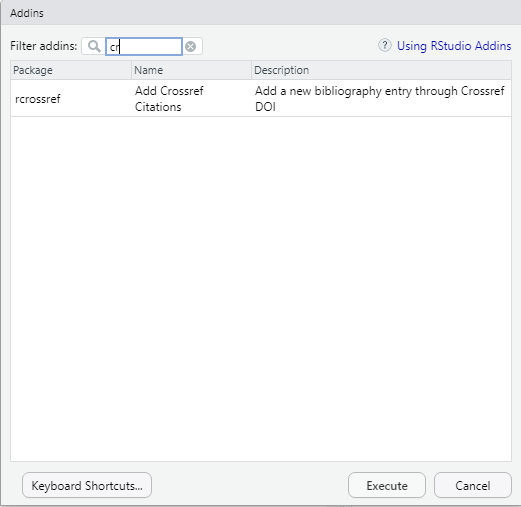Viewport: 521px width, 507px height.
Task: Click the blank space between Keyboard Shortcuts and Execute
Action: tap(250, 485)
